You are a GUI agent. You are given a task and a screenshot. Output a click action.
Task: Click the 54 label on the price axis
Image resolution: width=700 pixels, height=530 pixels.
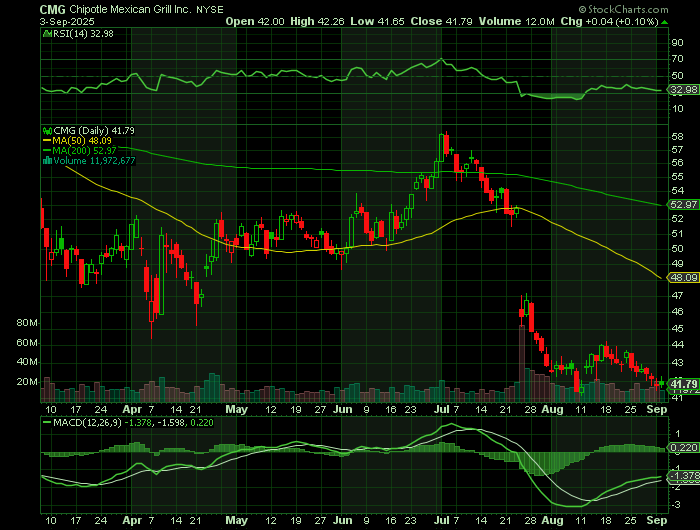tap(678, 191)
